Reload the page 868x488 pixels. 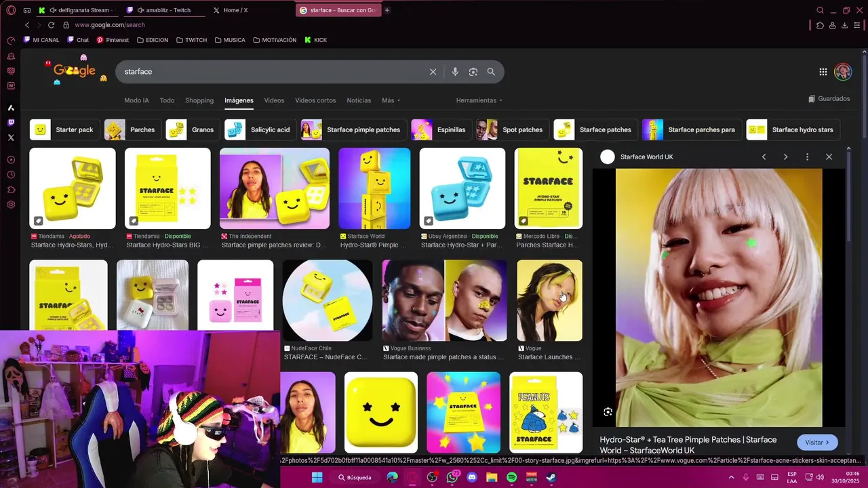pyautogui.click(x=51, y=25)
